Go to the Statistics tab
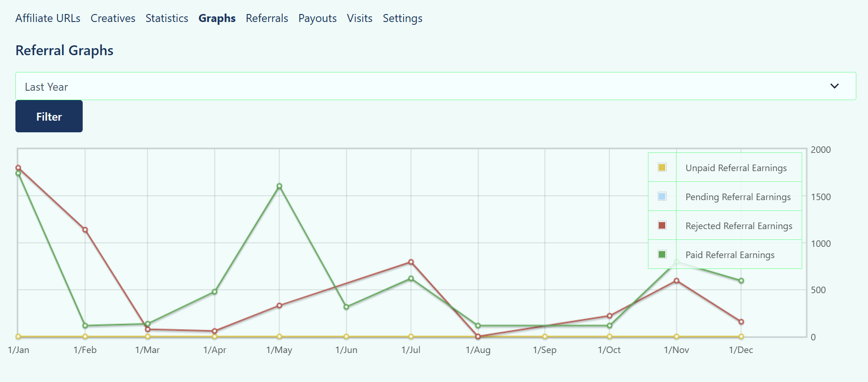This screenshot has width=868, height=382. coord(167,18)
